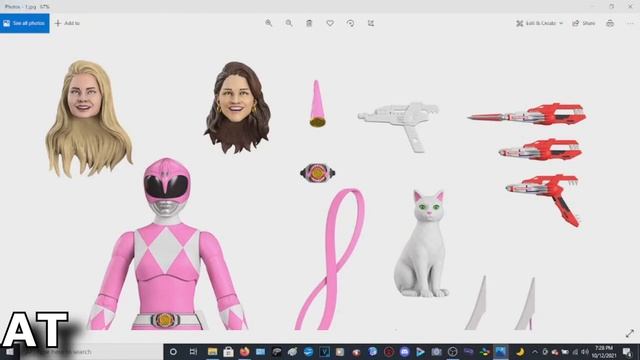Enter fullscreen with the diagonal arrows icon
The height and width of the screenshot is (360, 640).
click(630, 333)
